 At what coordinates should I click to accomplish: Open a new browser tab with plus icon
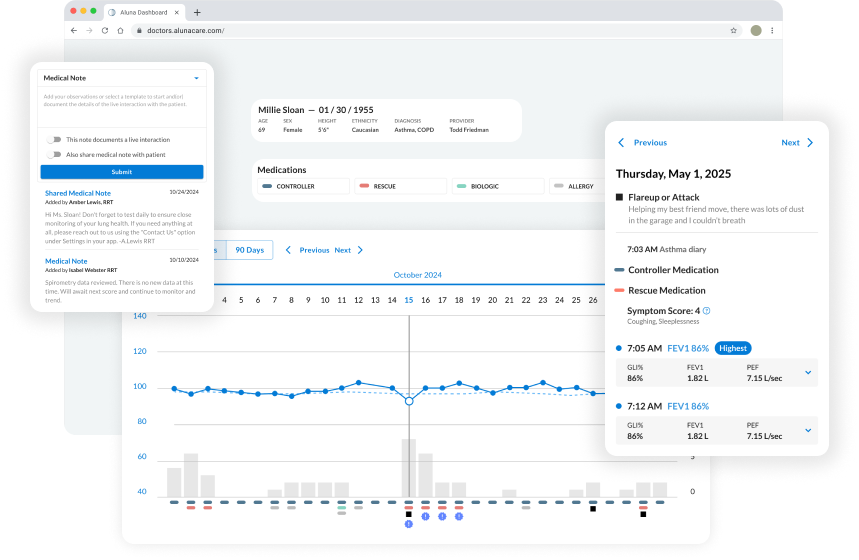coord(197,12)
